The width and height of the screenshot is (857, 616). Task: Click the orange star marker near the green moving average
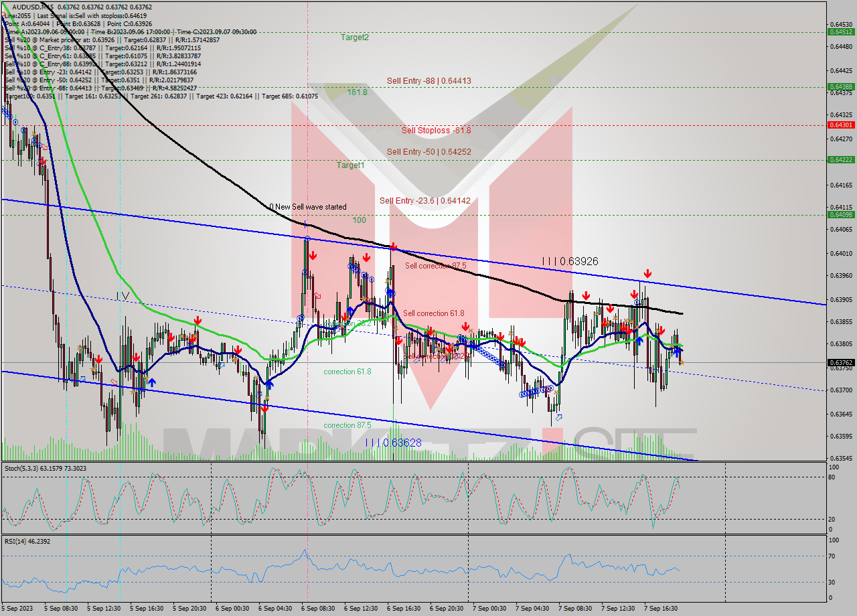coord(672,346)
